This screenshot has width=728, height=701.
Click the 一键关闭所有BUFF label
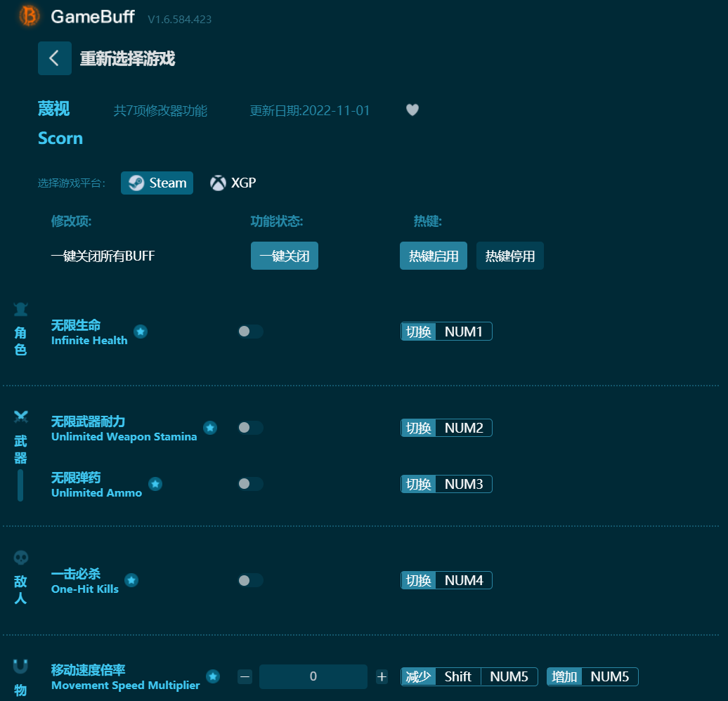103,256
